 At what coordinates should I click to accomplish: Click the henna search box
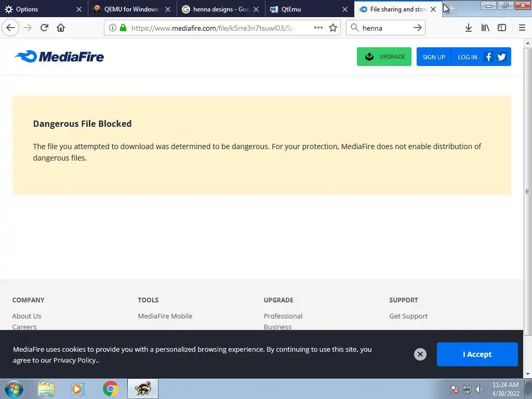[385, 28]
